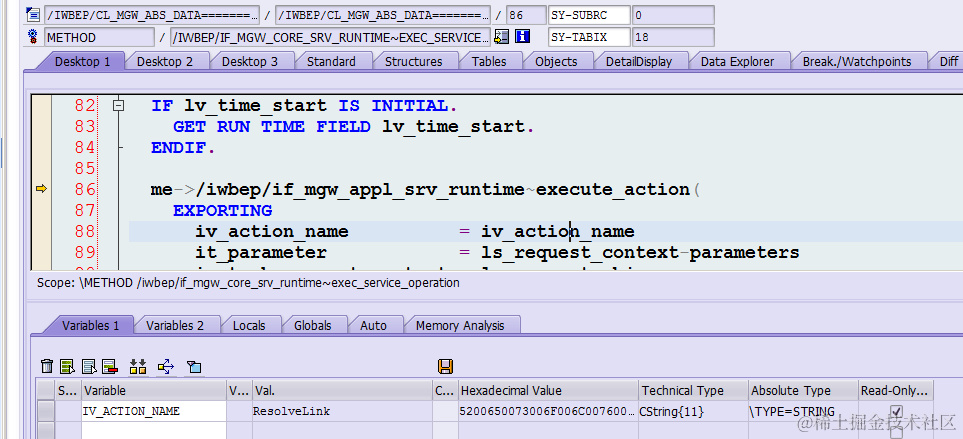Select the row selector for IV_ACTION_NAME row

pos(45,411)
